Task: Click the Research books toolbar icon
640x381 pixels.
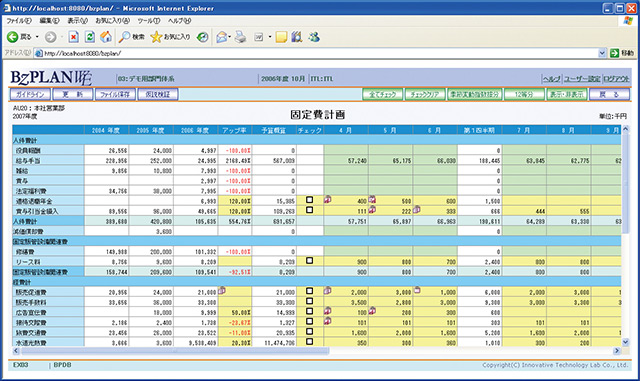Action: tap(297, 37)
